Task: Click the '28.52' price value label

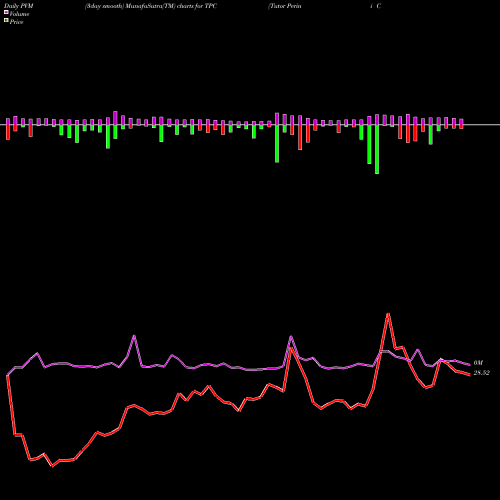Action: pos(481,373)
